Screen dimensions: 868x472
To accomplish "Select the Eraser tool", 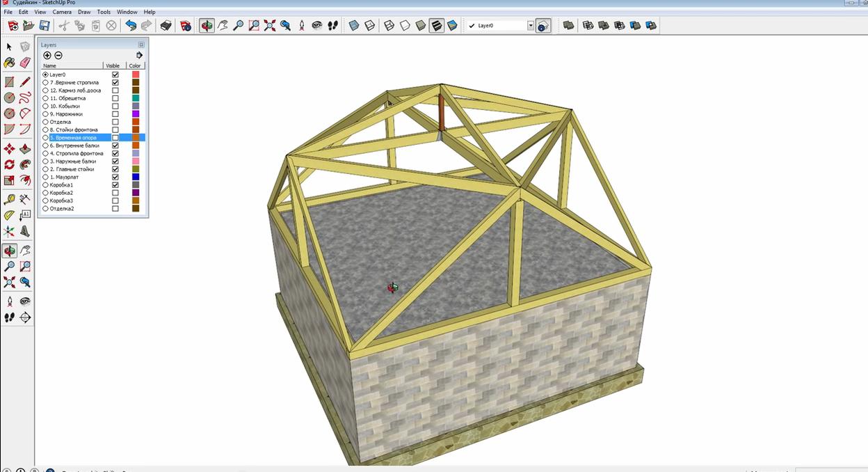I will (x=25, y=63).
